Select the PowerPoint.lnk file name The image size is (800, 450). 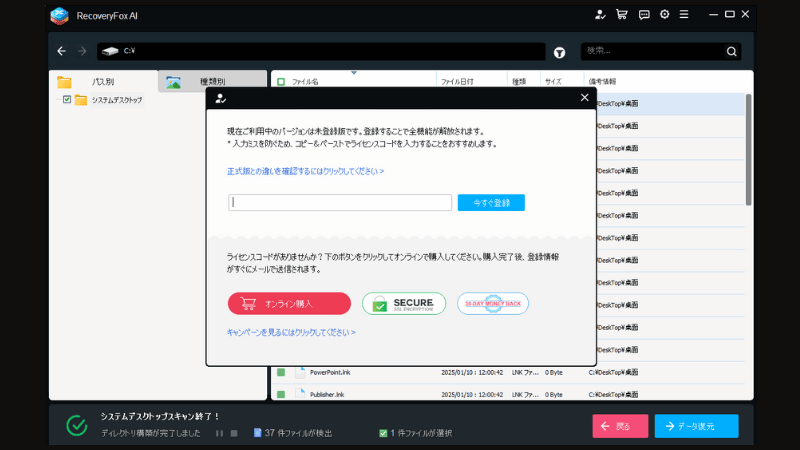330,372
